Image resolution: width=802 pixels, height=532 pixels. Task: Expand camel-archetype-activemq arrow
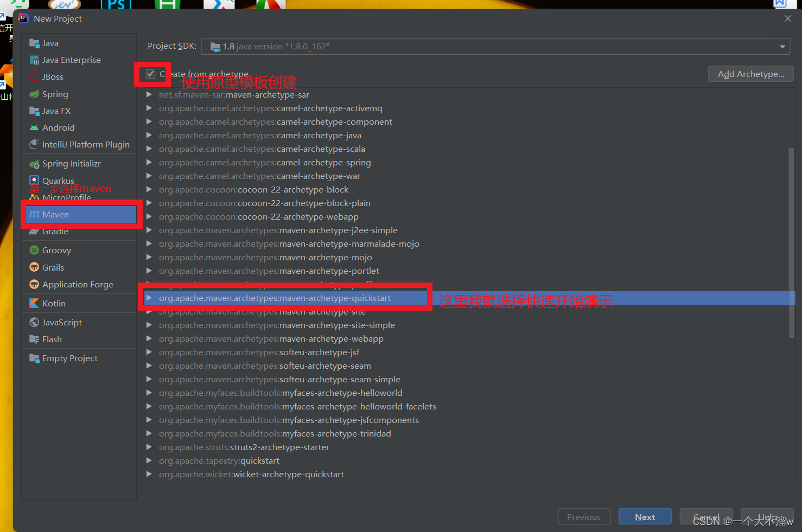(149, 108)
